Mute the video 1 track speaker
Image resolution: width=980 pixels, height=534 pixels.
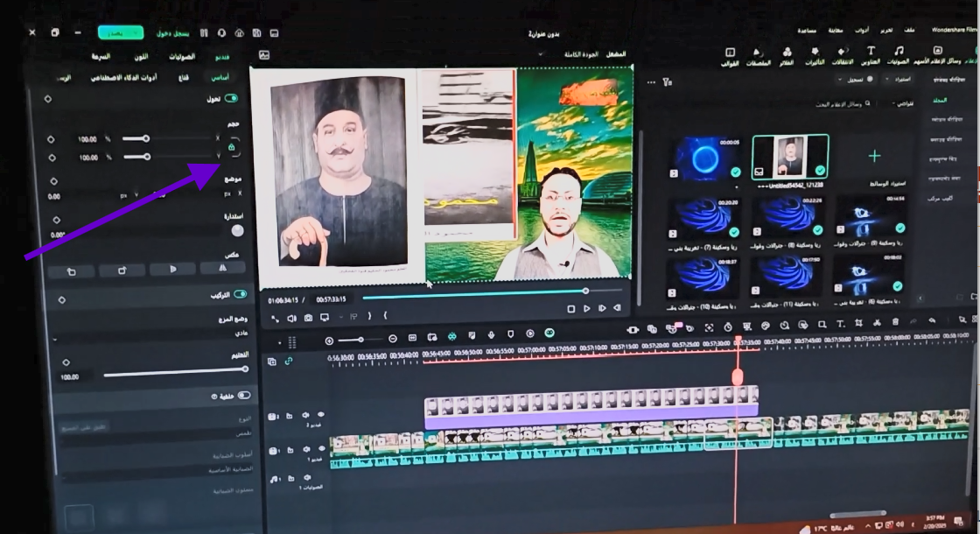coord(306,449)
